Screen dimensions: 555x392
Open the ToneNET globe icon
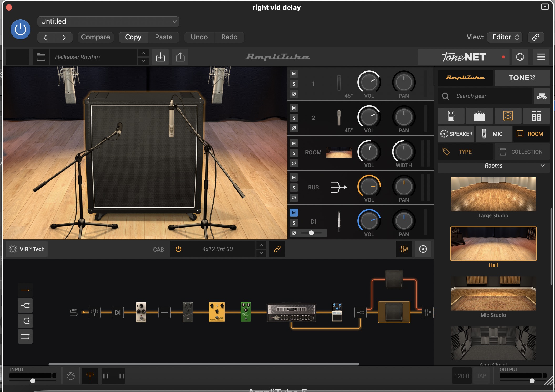click(520, 57)
